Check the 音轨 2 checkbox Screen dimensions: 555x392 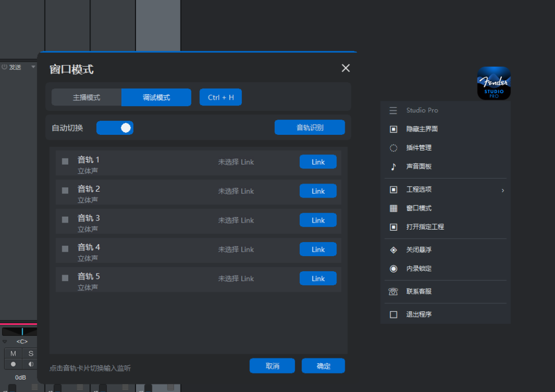65,191
